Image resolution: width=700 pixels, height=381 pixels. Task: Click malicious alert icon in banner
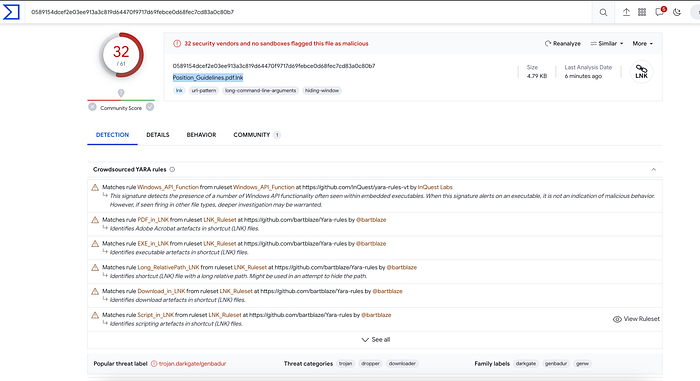[177, 43]
